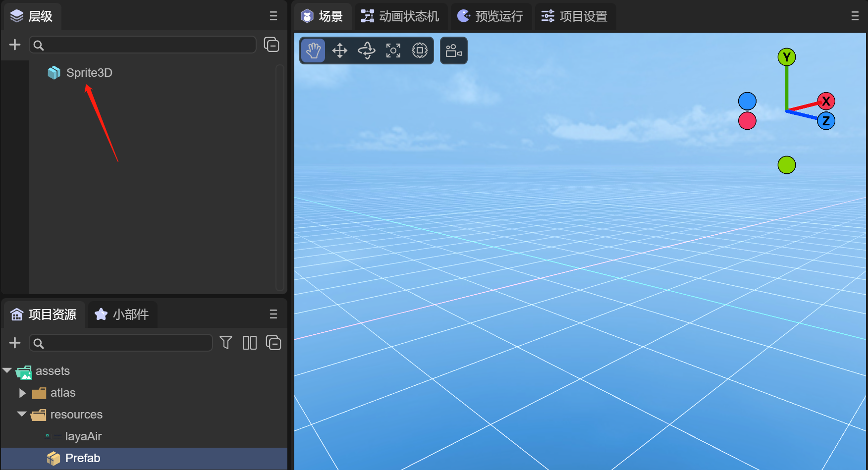Screen dimensions: 868x470
Task: Click the add node plus icon in hierarchy
Action: (x=15, y=45)
